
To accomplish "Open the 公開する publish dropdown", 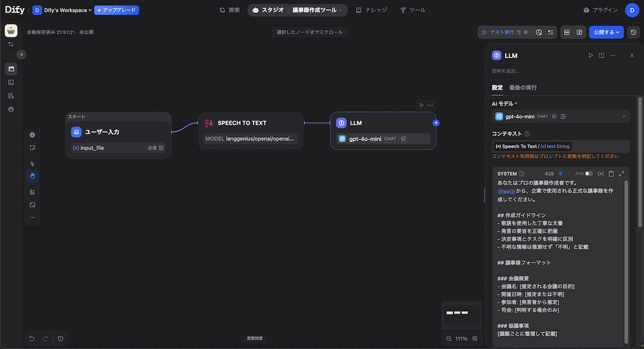I will tap(606, 32).
